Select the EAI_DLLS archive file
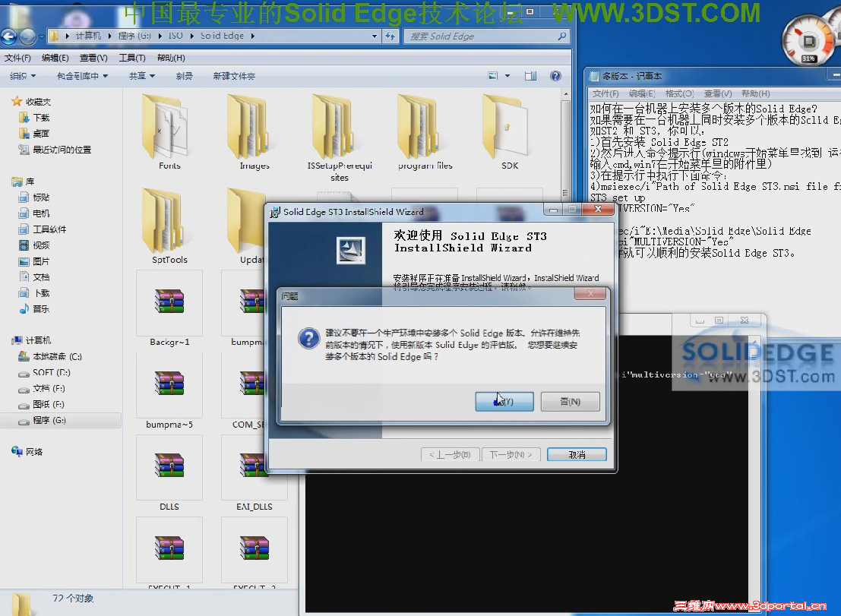Image resolution: width=841 pixels, height=616 pixels. pos(255,473)
